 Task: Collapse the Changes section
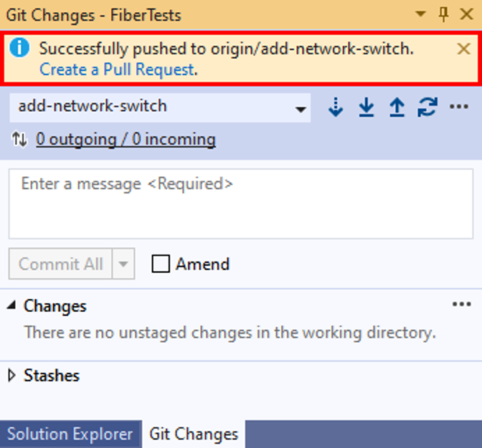(x=11, y=306)
